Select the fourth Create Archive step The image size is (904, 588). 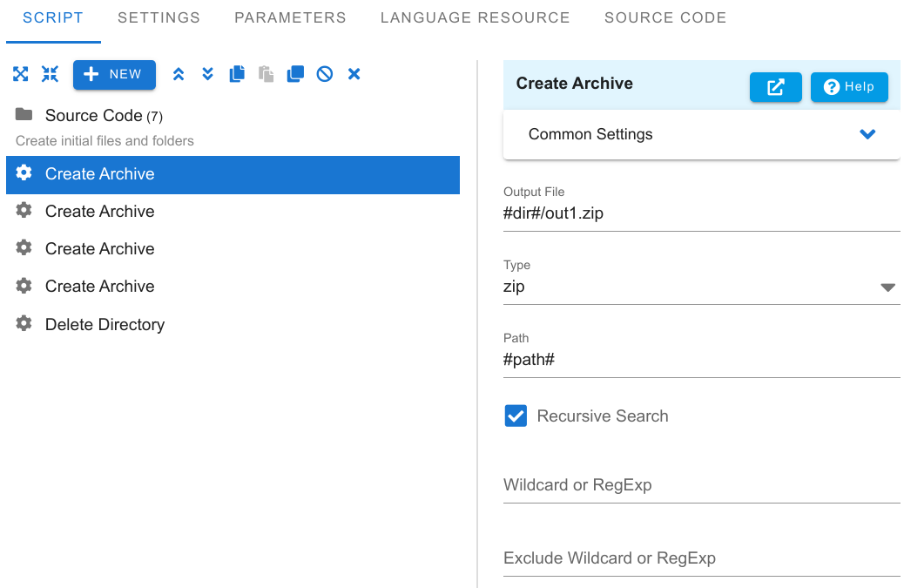pos(233,286)
